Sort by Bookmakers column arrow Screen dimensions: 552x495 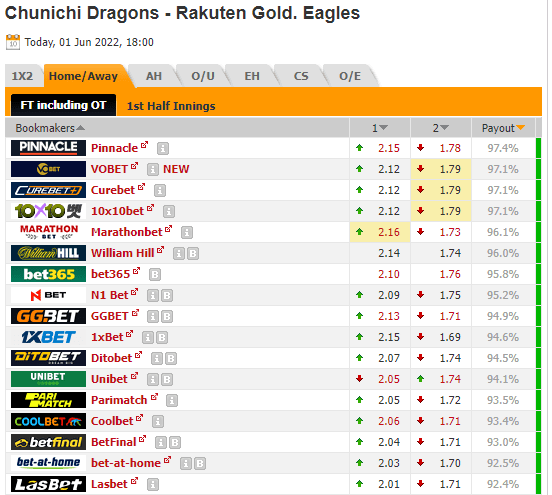click(x=81, y=128)
